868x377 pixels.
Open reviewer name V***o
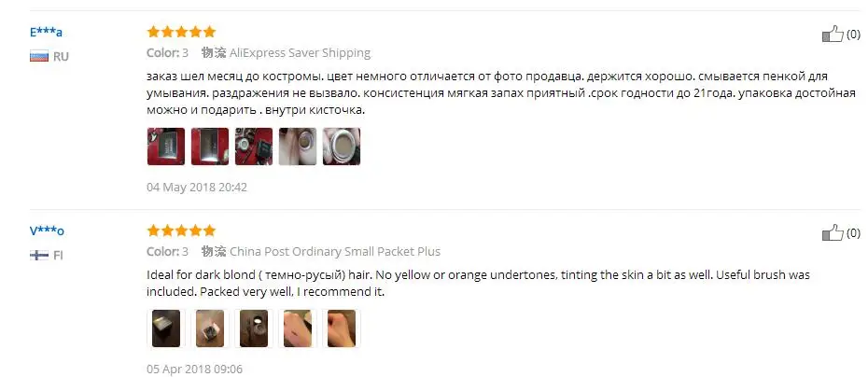pos(47,230)
